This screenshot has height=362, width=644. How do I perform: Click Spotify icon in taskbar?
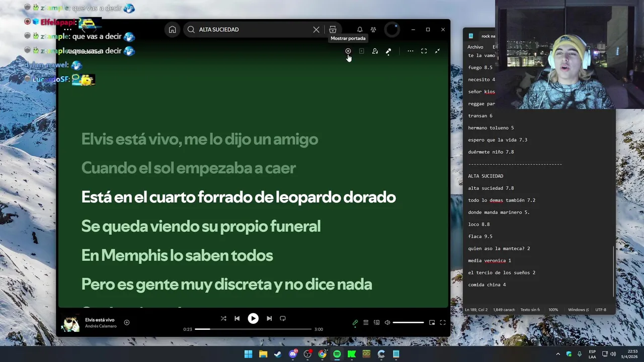pyautogui.click(x=337, y=354)
